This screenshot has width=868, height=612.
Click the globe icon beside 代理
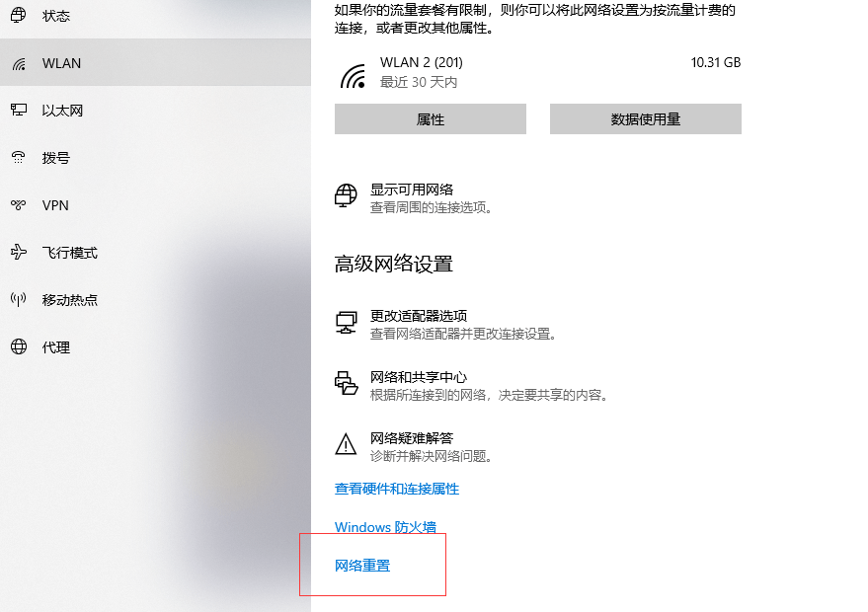pyautogui.click(x=18, y=346)
